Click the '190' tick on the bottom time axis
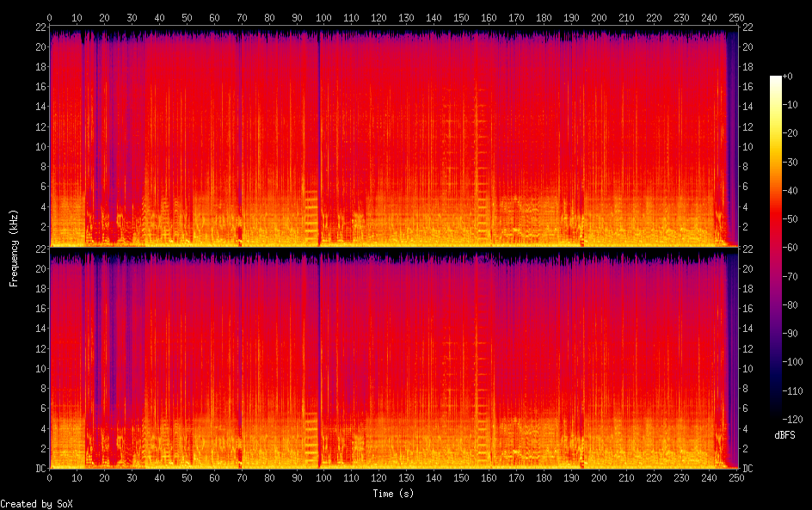The image size is (812, 510). coord(571,478)
